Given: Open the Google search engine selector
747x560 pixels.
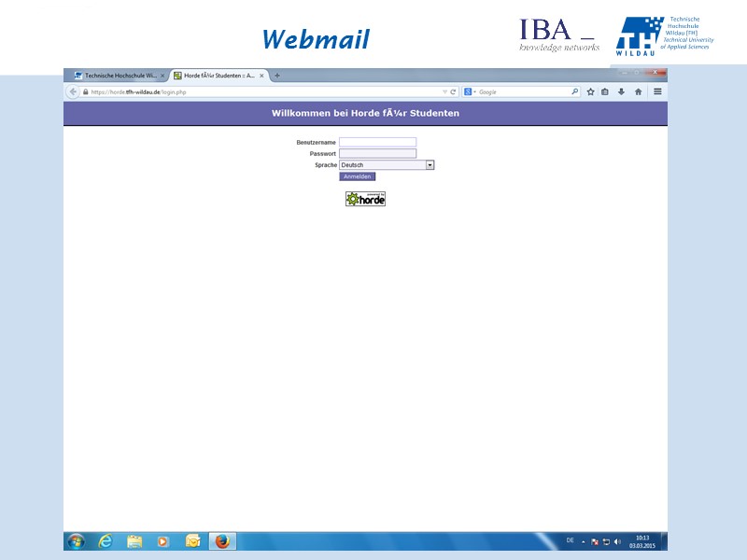Looking at the screenshot, I should pyautogui.click(x=467, y=91).
